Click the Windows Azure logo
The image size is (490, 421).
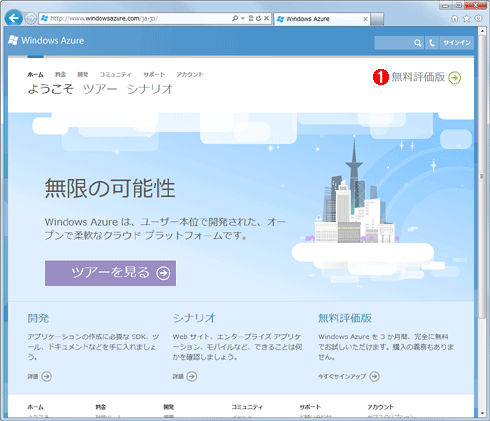(46, 41)
